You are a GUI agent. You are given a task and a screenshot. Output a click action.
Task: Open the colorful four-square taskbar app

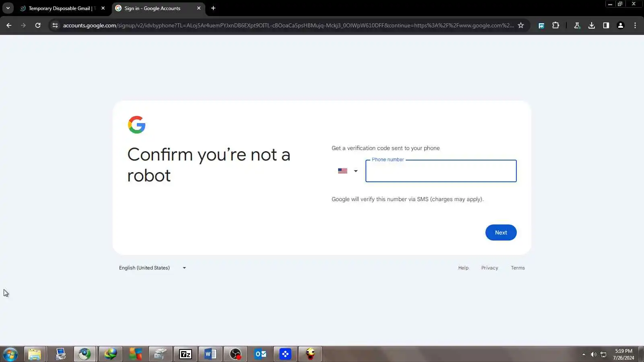[136, 354]
